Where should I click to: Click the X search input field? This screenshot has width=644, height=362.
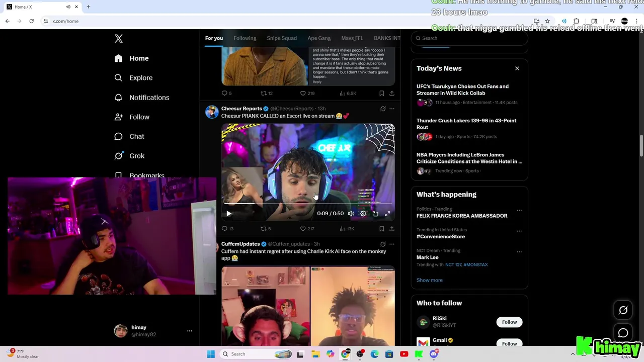469,38
